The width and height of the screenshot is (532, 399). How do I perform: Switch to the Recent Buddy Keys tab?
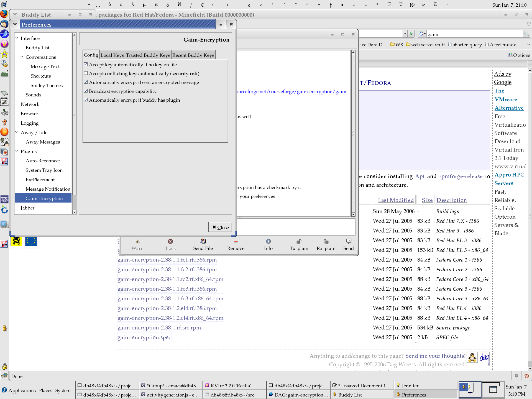point(193,55)
